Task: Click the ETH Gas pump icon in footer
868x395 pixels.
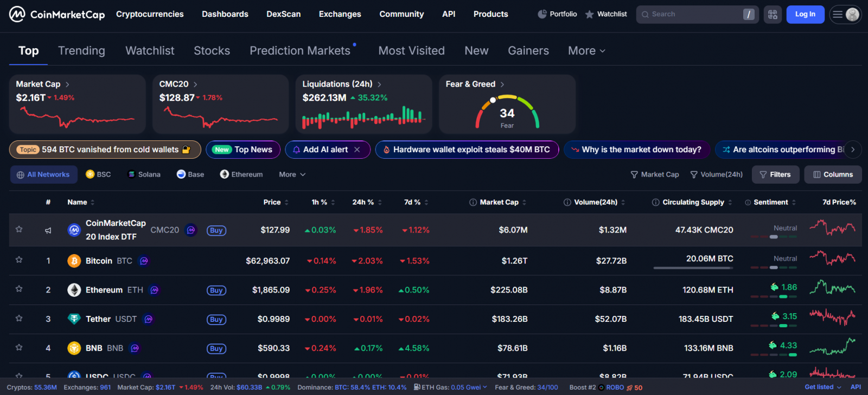Action: tap(417, 387)
